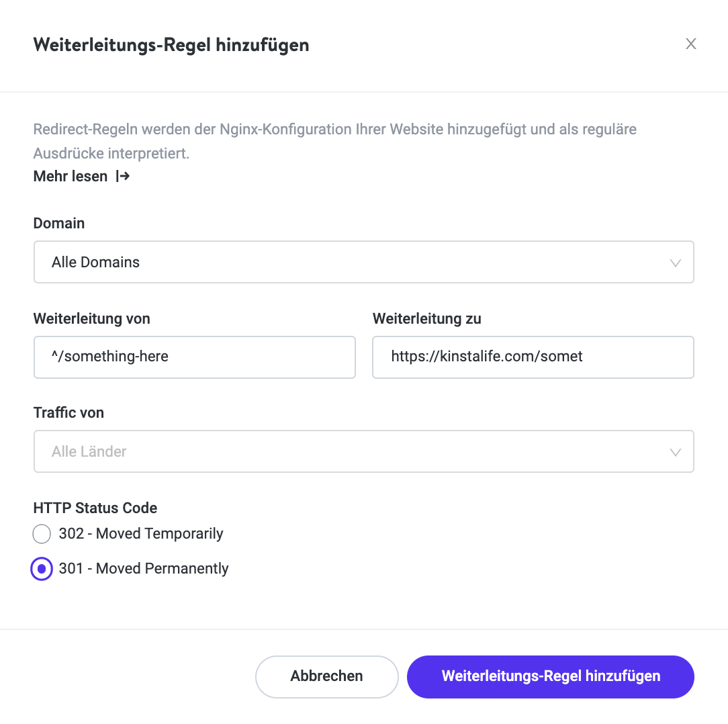The height and width of the screenshot is (724, 728).
Task: Expand the domain selection list
Action: (x=364, y=262)
